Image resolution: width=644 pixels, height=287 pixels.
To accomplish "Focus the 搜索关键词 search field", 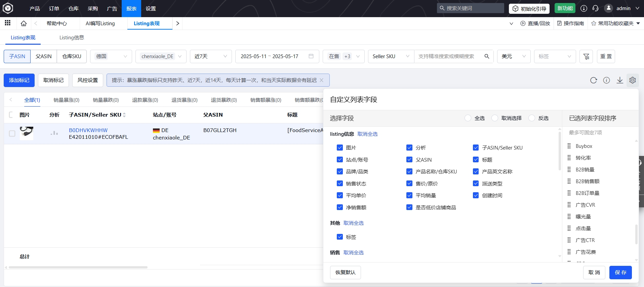I will [471, 8].
